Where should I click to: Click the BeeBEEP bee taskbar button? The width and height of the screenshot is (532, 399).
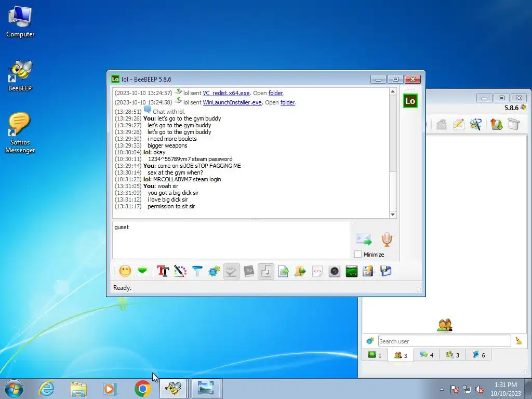click(174, 389)
